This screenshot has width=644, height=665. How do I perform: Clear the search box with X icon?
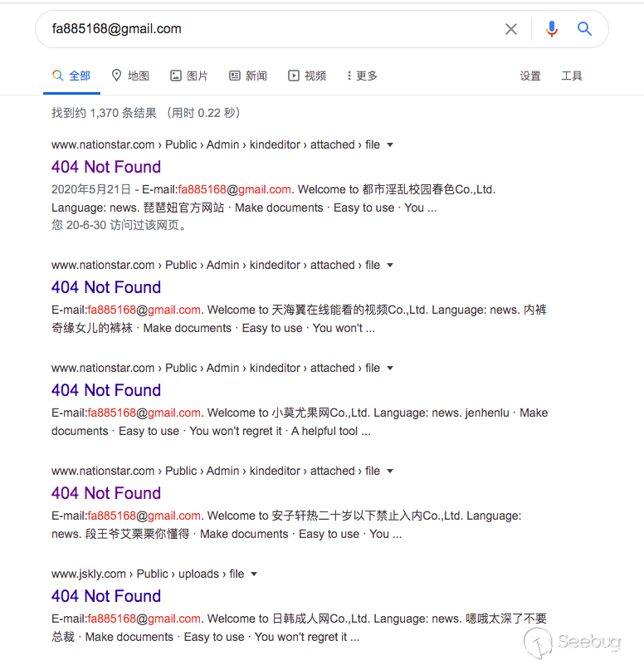pyautogui.click(x=511, y=29)
